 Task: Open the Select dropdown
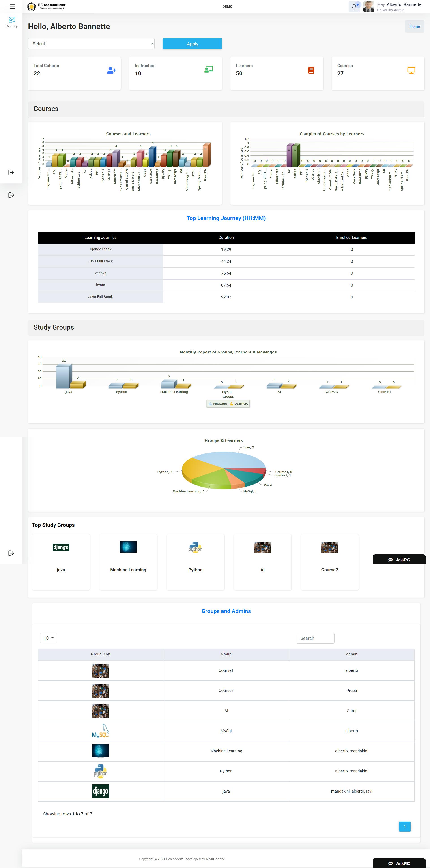tap(91, 44)
